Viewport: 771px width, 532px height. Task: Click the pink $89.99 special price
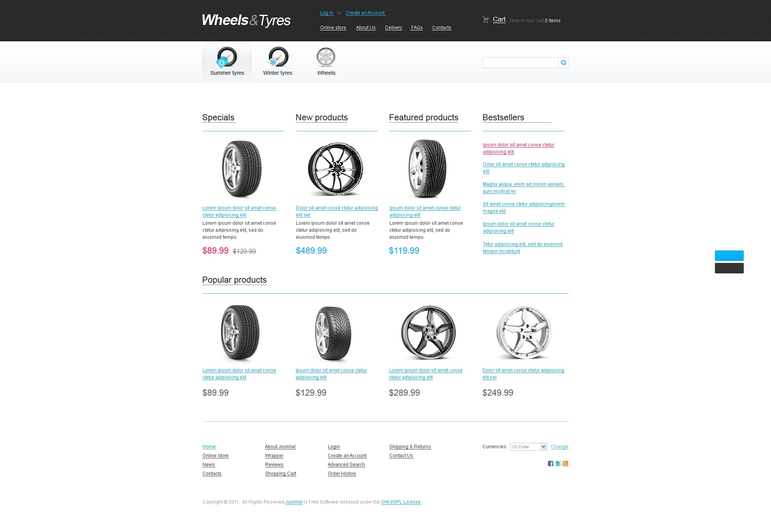click(215, 251)
